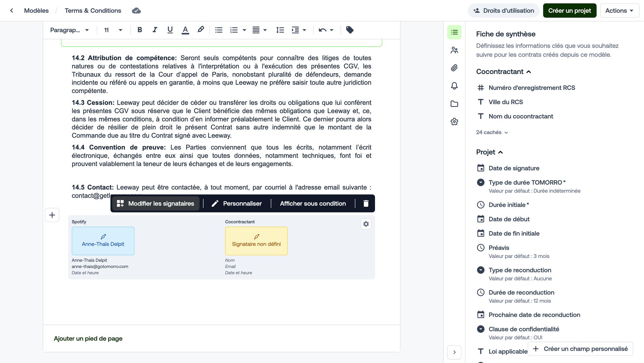644x363 pixels.
Task: Open the Paragraph style dropdown
Action: [x=69, y=30]
